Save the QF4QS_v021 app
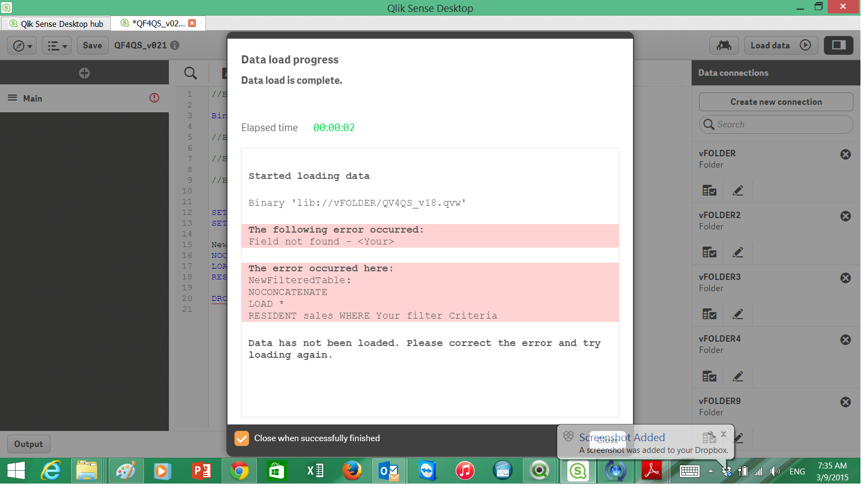Screen dimensions: 868x490 [93, 46]
